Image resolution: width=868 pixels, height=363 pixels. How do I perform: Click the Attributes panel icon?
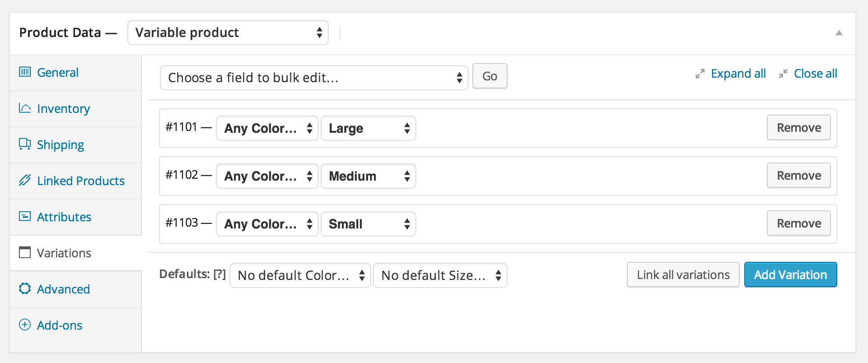pyautogui.click(x=25, y=216)
